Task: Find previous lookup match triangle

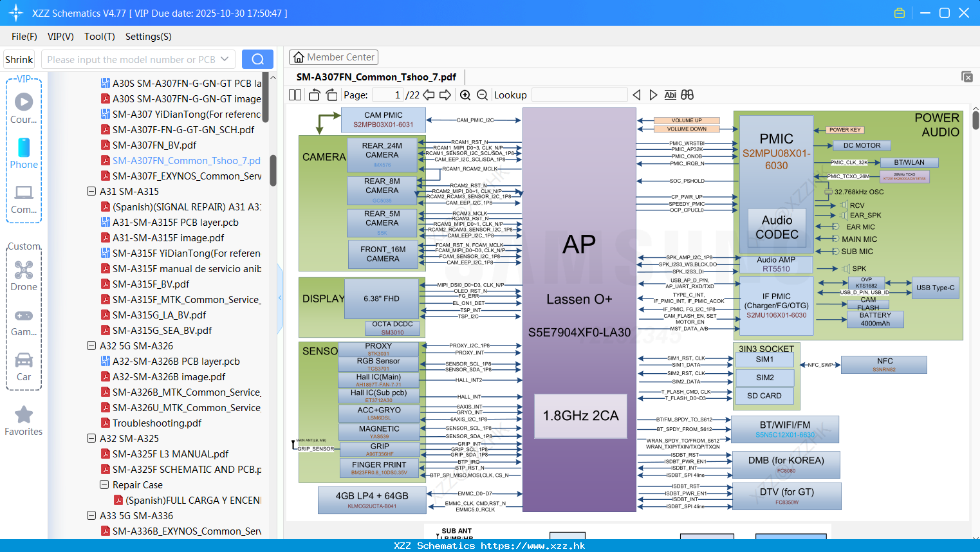Action: click(636, 95)
